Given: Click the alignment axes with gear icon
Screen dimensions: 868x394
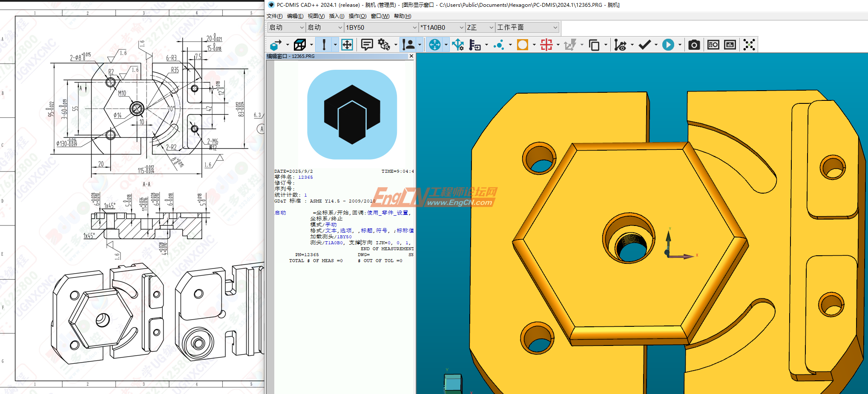Looking at the screenshot, I should click(458, 45).
